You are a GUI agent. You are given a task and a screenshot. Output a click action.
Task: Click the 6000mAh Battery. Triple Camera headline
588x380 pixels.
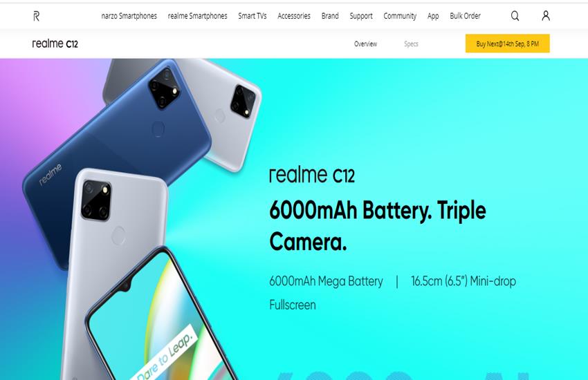(378, 226)
